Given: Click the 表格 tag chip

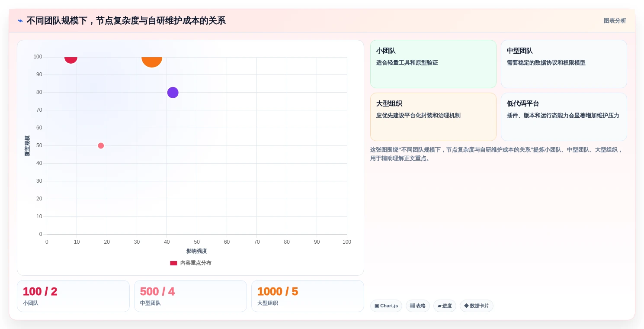Looking at the screenshot, I should tap(418, 306).
